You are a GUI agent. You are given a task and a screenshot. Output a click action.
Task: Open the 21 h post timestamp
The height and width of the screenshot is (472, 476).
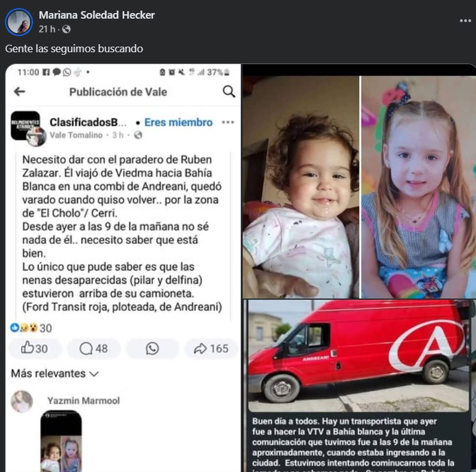[47, 29]
